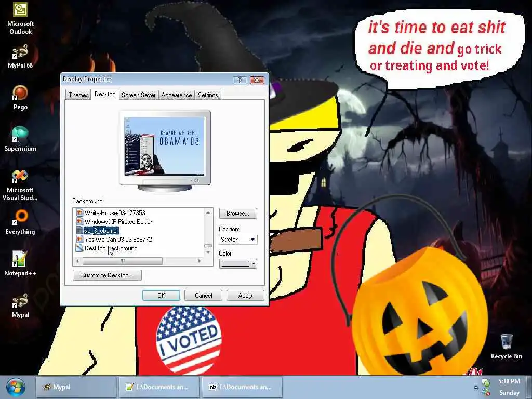Click the Cancel button
Image resolution: width=532 pixels, height=399 pixels.
coord(203,296)
